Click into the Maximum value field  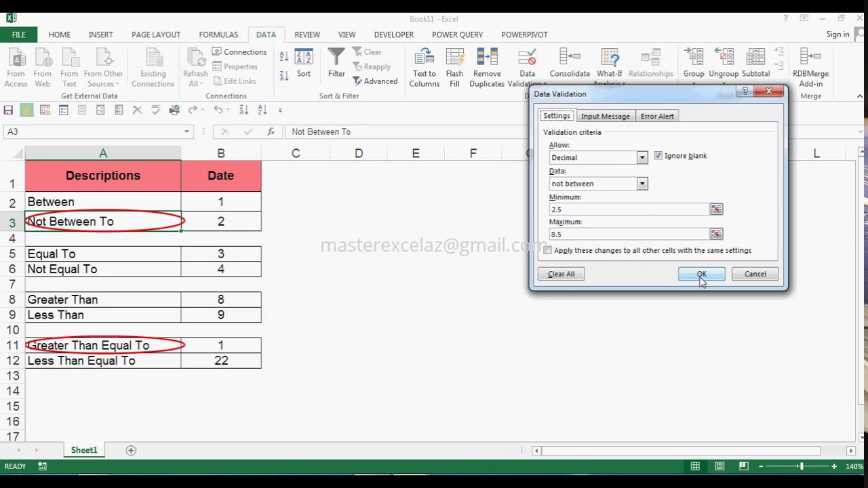click(x=629, y=234)
